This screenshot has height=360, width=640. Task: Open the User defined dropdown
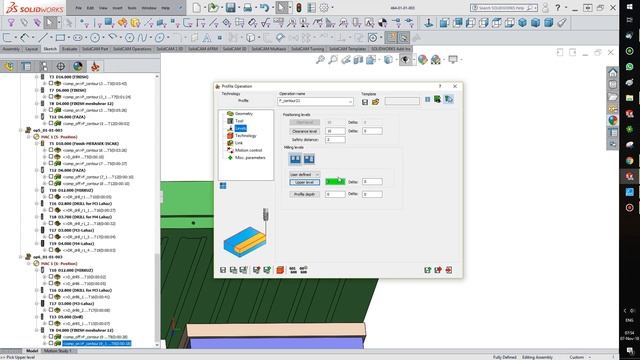coord(304,174)
